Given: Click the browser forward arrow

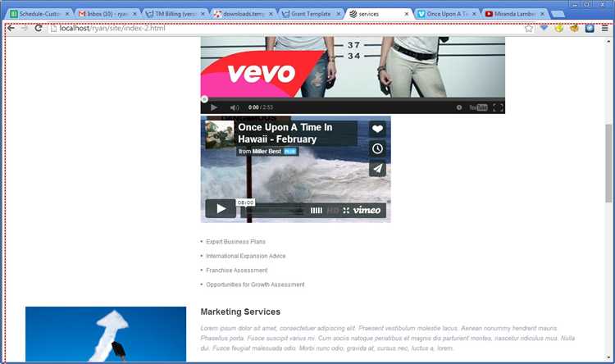Looking at the screenshot, I should (25, 28).
